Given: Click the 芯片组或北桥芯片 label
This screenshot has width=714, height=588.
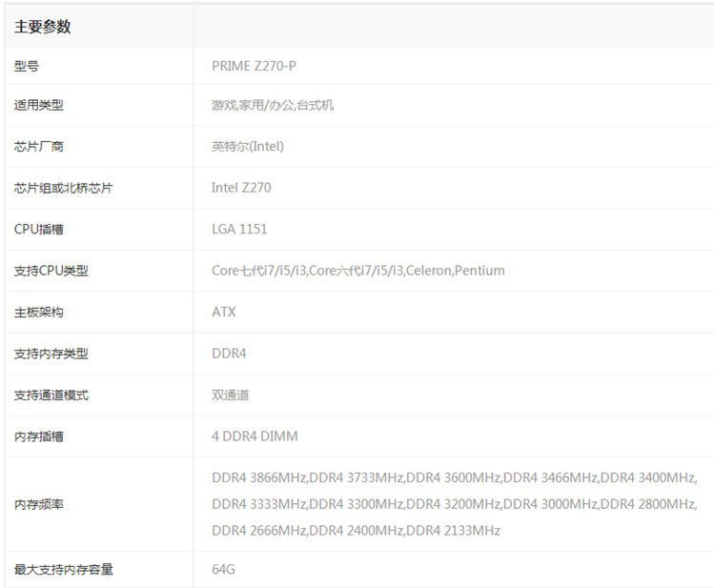Looking at the screenshot, I should coord(63,188).
